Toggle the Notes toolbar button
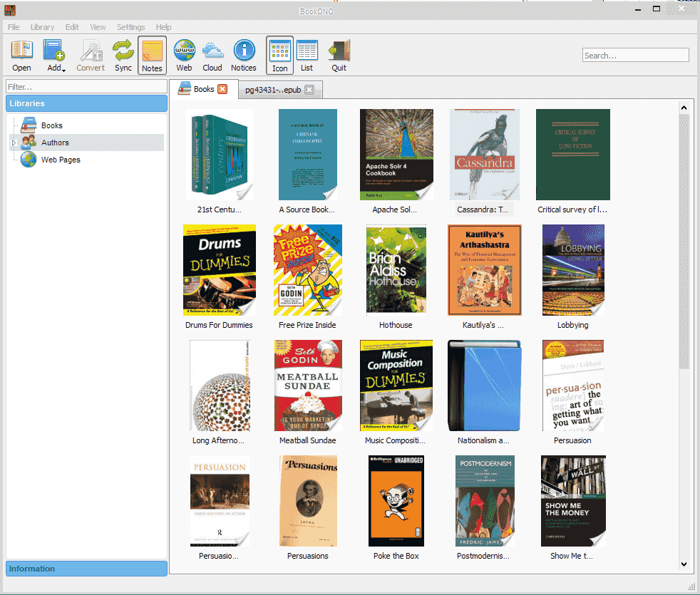Viewport: 700px width, 595px height. [x=153, y=56]
